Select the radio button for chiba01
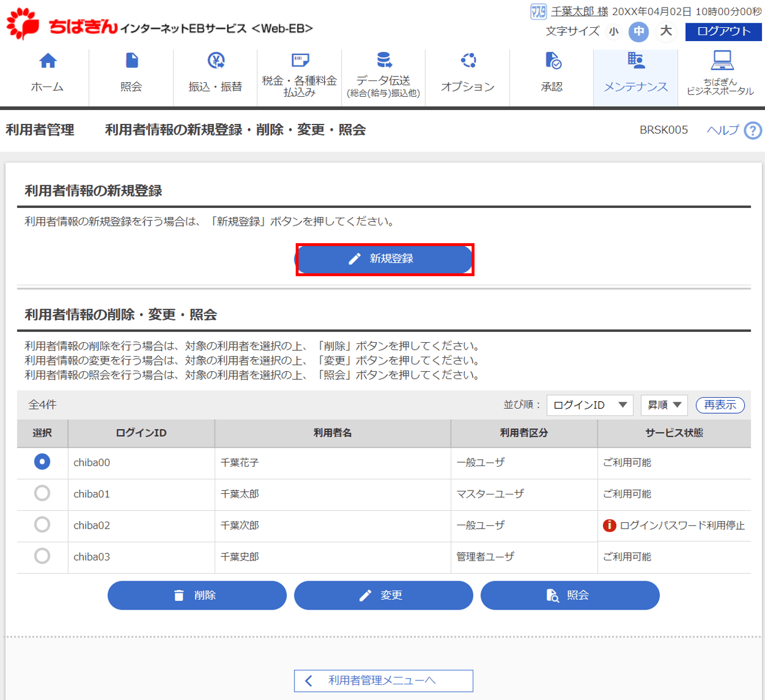Image resolution: width=765 pixels, height=700 pixels. point(42,493)
